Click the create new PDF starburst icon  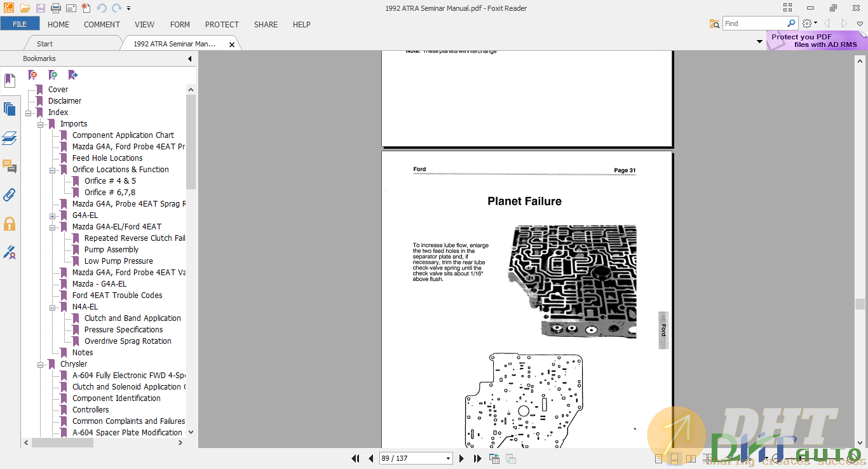coord(86,8)
